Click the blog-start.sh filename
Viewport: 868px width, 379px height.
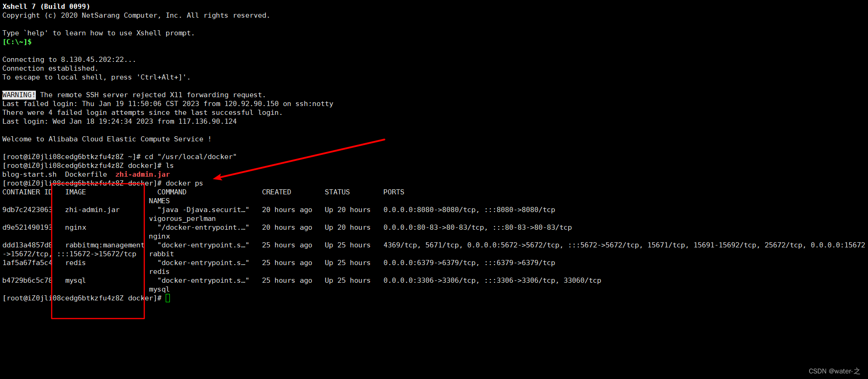29,174
